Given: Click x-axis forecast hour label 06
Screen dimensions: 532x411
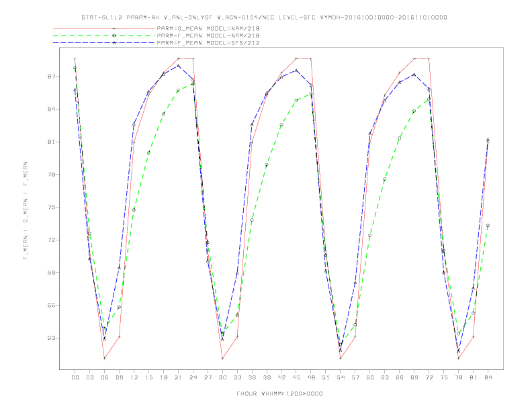Looking at the screenshot, I should 105,377.
